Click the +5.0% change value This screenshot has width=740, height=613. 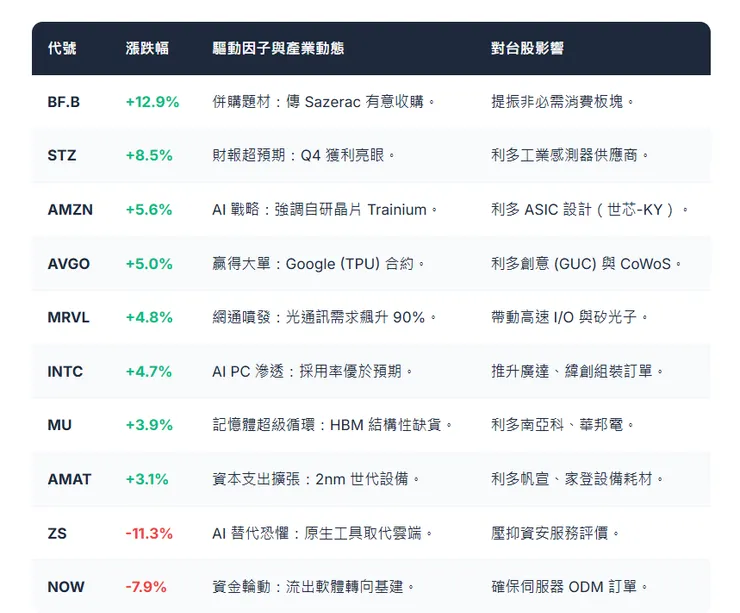coord(149,263)
